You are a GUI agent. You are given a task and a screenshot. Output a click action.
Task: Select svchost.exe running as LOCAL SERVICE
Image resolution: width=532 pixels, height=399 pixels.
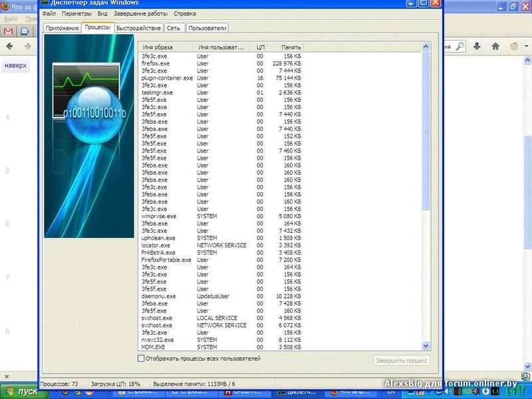point(221,318)
